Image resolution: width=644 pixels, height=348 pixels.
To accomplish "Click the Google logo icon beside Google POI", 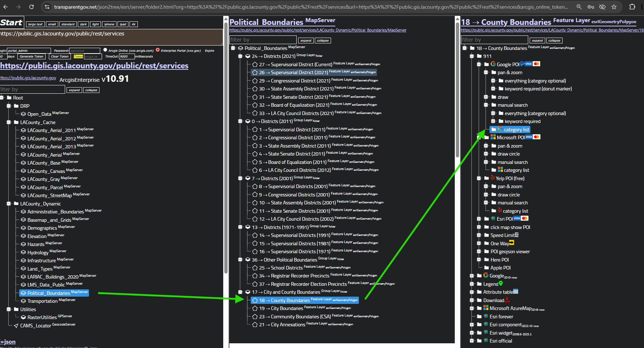I will tap(493, 64).
